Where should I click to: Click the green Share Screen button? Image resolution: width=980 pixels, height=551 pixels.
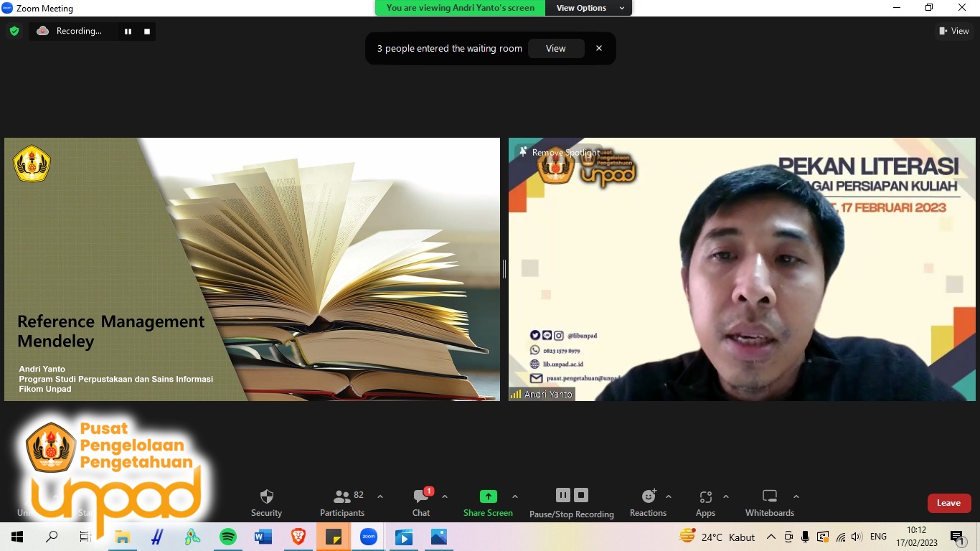click(488, 503)
